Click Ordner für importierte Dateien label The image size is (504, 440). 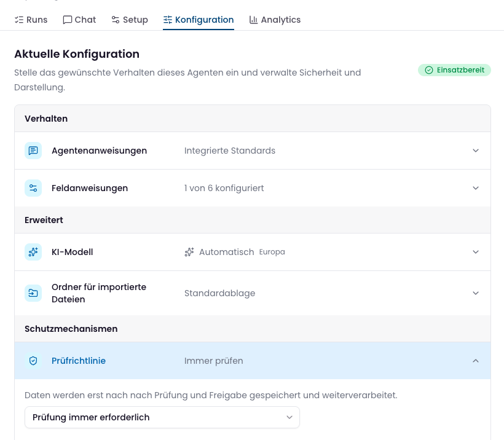tap(99, 293)
